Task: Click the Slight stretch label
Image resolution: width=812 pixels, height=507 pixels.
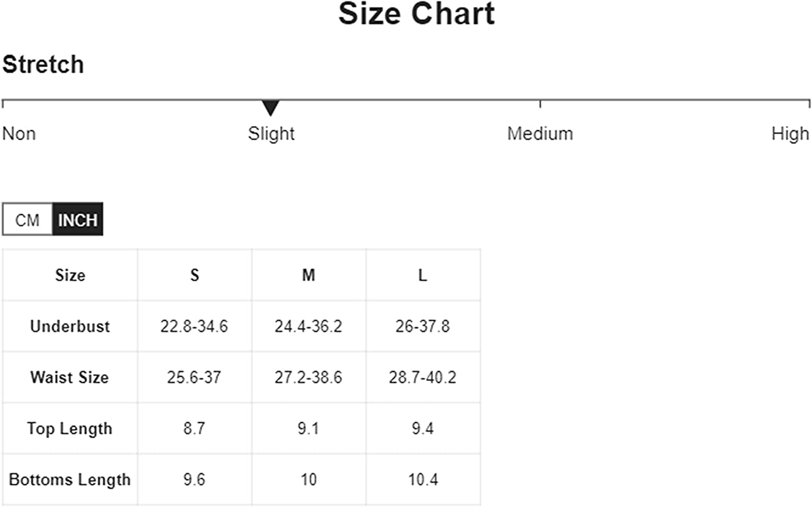Action: point(271,134)
